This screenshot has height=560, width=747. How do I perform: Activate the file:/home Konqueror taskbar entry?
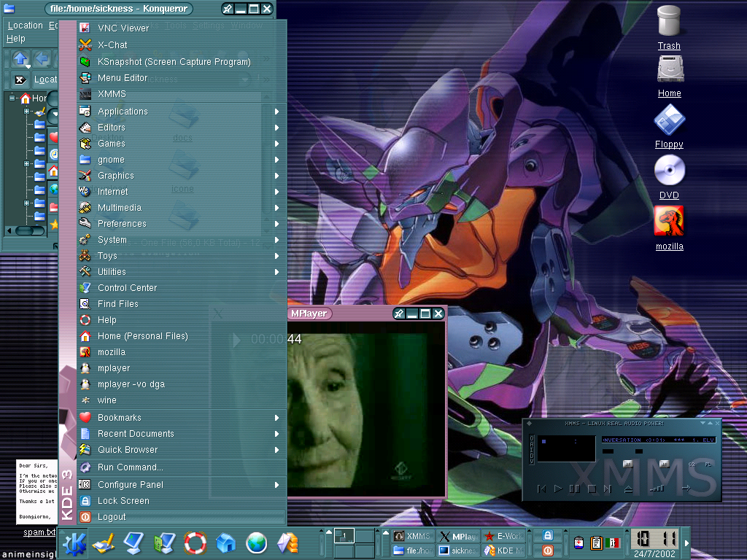(x=413, y=551)
